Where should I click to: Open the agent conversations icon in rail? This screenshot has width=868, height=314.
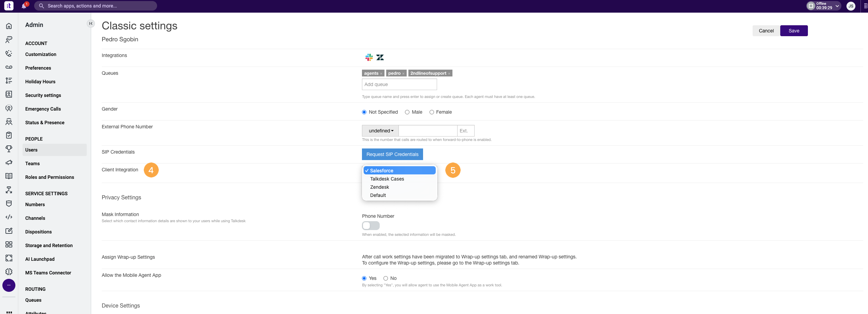[x=9, y=40]
